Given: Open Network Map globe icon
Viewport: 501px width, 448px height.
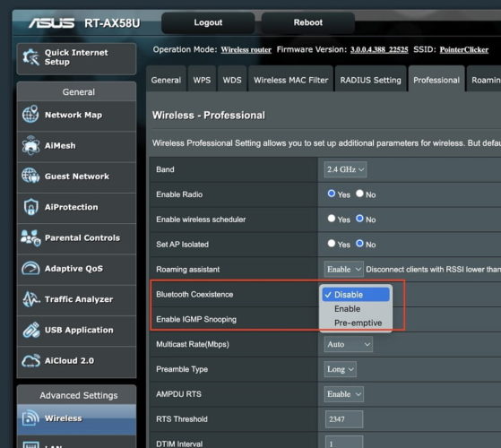Looking at the screenshot, I should pos(30,115).
